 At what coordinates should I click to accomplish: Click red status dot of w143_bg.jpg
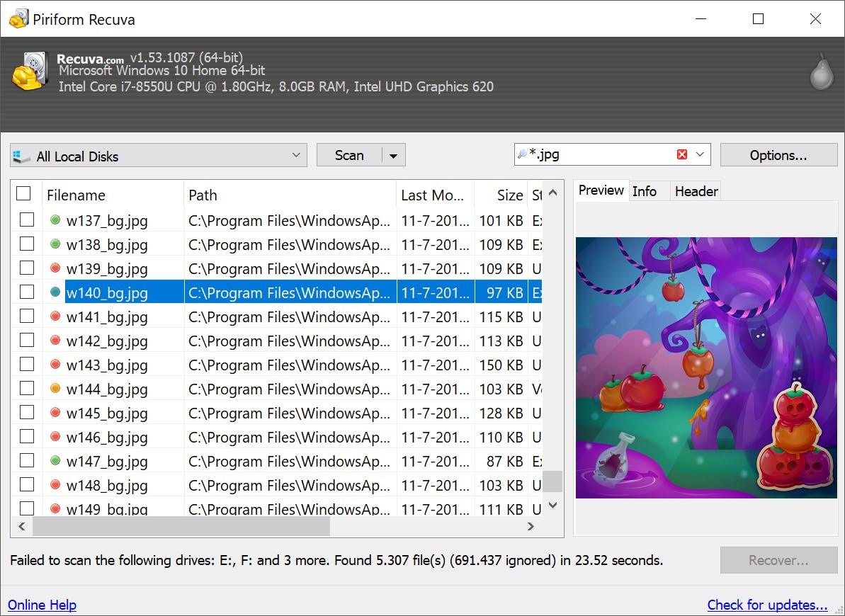tap(55, 365)
